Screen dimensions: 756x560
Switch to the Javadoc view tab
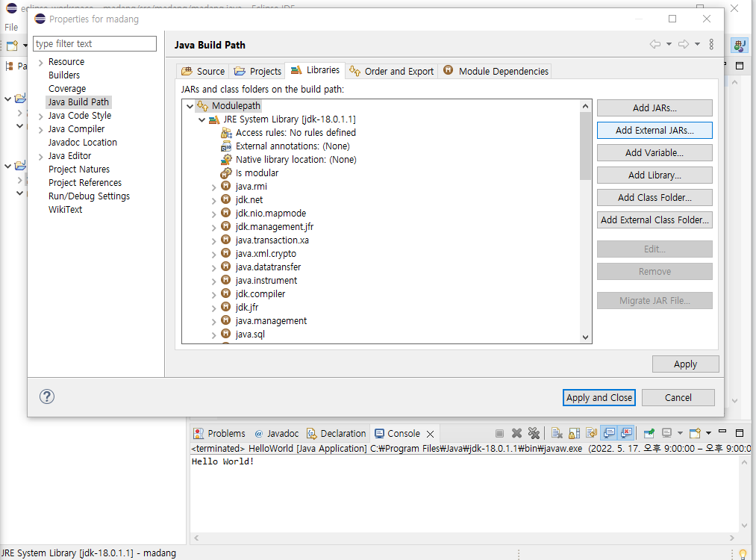277,433
